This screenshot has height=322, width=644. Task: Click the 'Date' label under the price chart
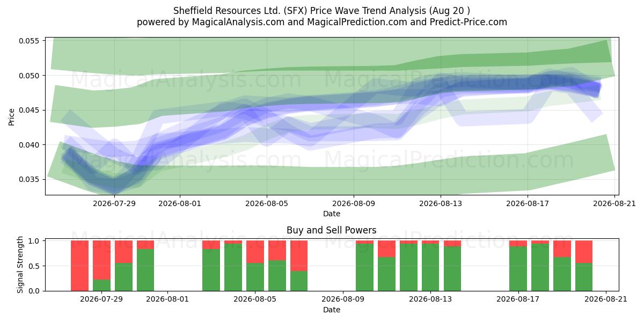tap(332, 214)
